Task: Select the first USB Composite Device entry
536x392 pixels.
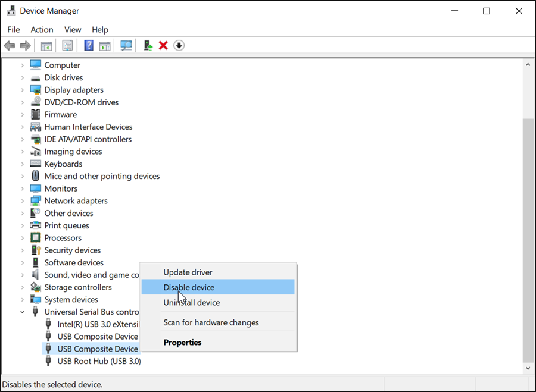Action: tap(98, 336)
